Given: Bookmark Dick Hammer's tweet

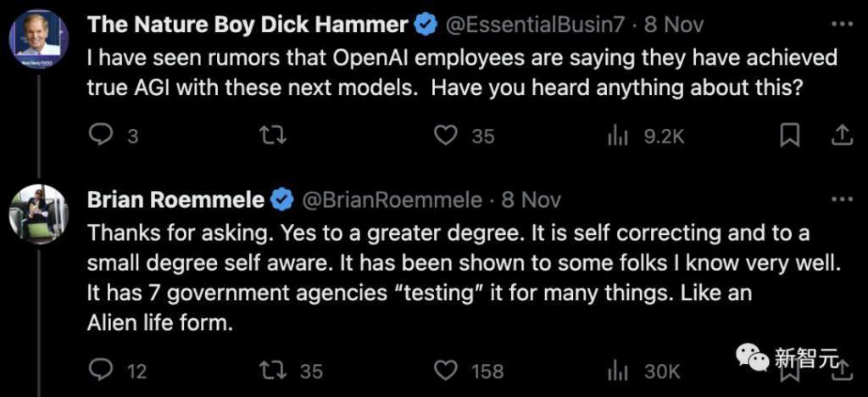Looking at the screenshot, I should click(x=789, y=136).
